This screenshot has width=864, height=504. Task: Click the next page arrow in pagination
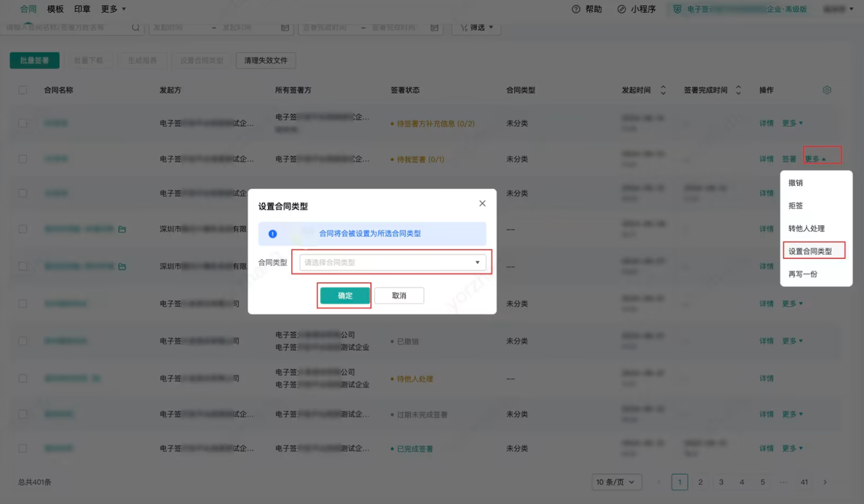(825, 482)
